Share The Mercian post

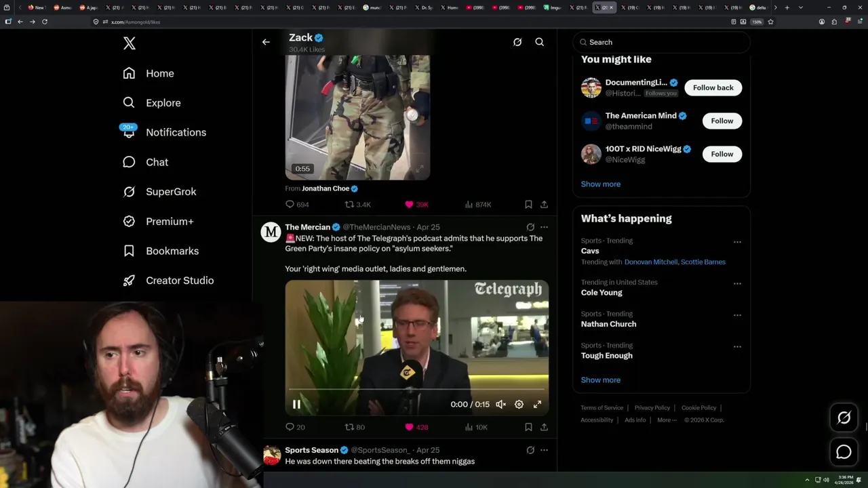point(544,427)
